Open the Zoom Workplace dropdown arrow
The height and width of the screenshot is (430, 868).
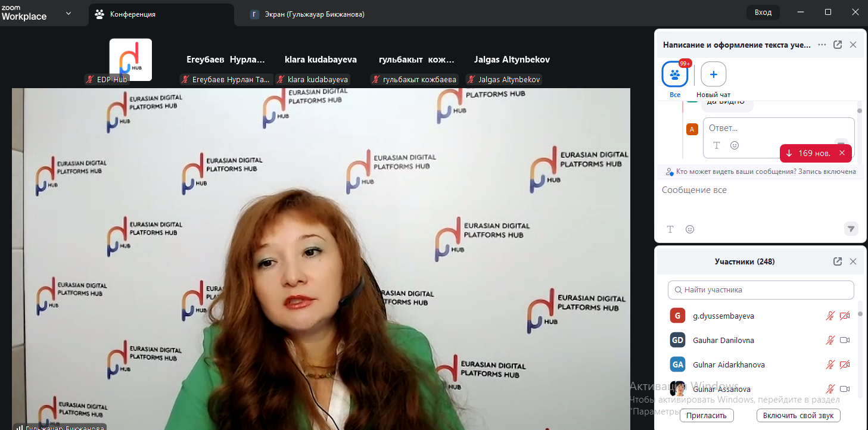tap(69, 13)
